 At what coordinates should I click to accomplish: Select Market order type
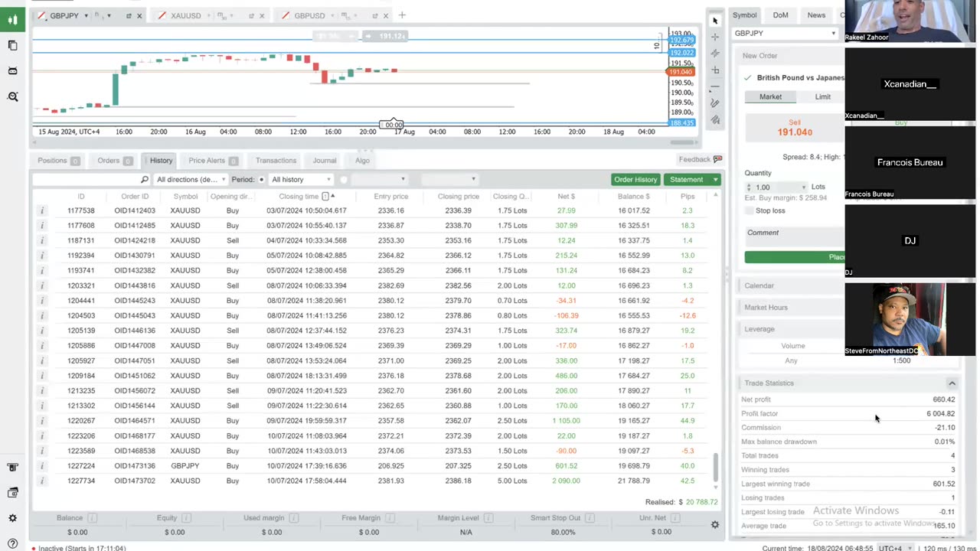[x=770, y=96]
